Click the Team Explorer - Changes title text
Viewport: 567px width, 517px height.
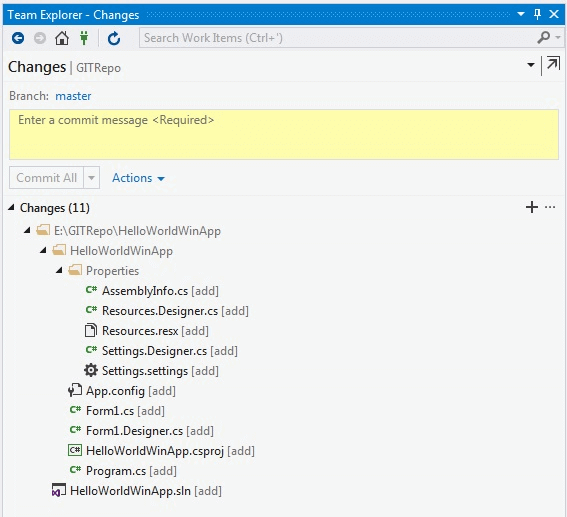coord(73,15)
